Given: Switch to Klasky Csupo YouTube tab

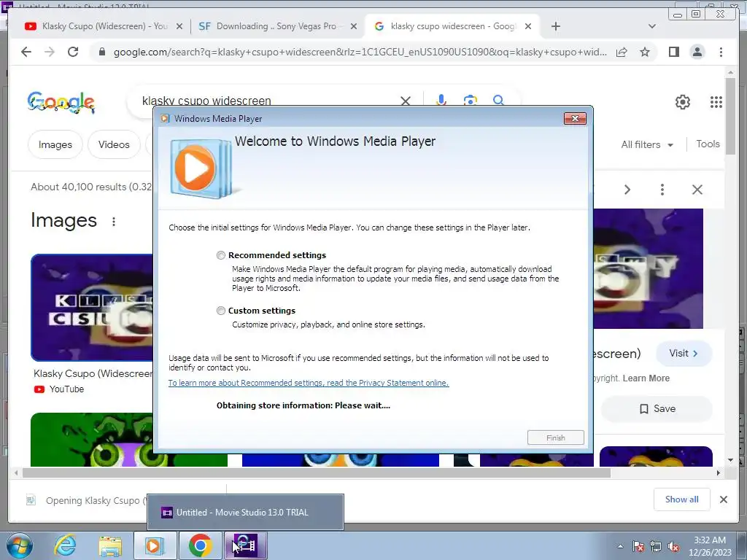Looking at the screenshot, I should [x=98, y=26].
